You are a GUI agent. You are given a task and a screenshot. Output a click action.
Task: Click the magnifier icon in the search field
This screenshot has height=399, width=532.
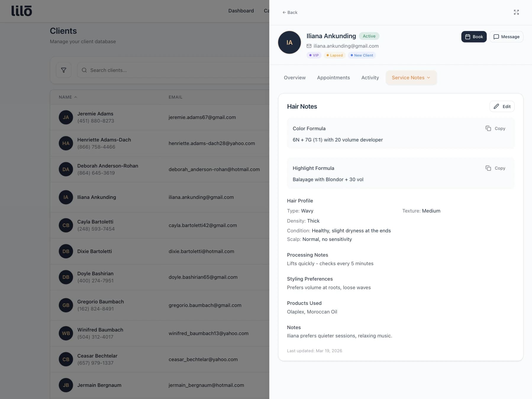point(84,70)
